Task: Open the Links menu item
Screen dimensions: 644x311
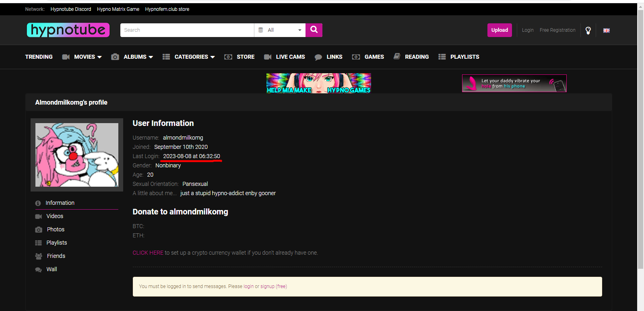Action: 334,57
